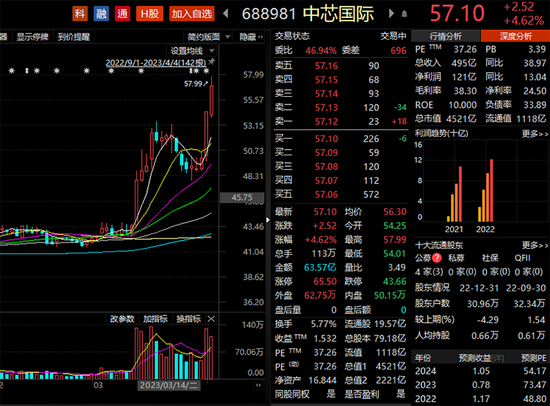Open 更多 for 利润趋势
The width and height of the screenshot is (550, 406).
point(535,134)
